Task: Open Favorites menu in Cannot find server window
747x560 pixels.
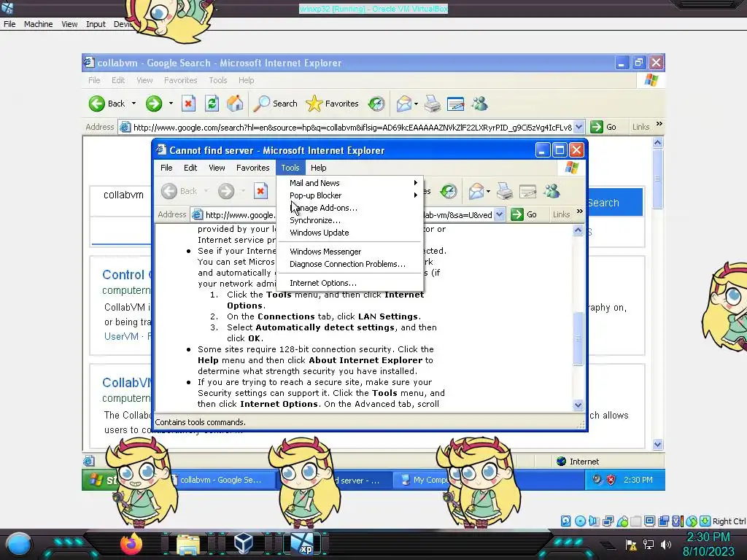Action: 252,168
